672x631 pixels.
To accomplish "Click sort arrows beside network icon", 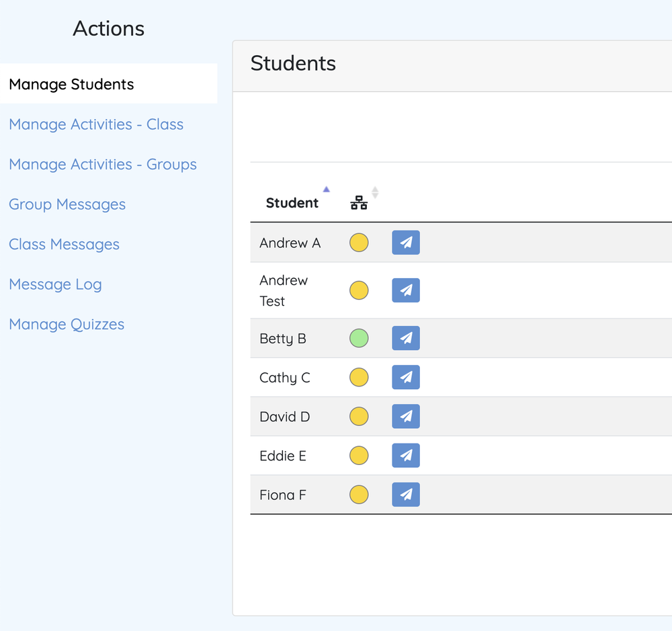I will point(375,192).
